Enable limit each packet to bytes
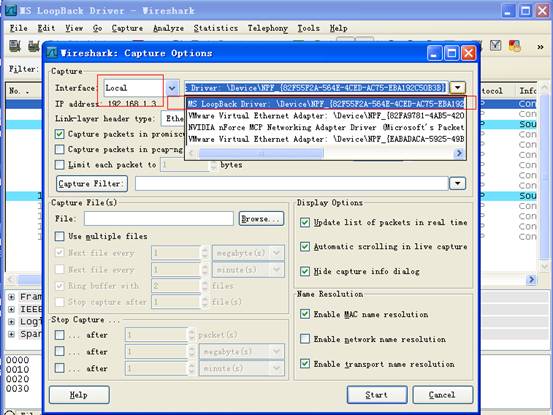553x415 pixels. tap(60, 165)
